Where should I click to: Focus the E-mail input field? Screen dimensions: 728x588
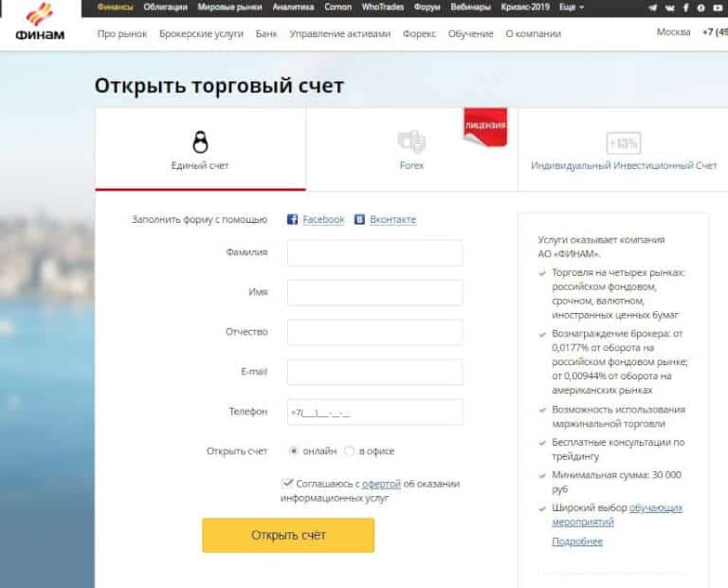374,372
